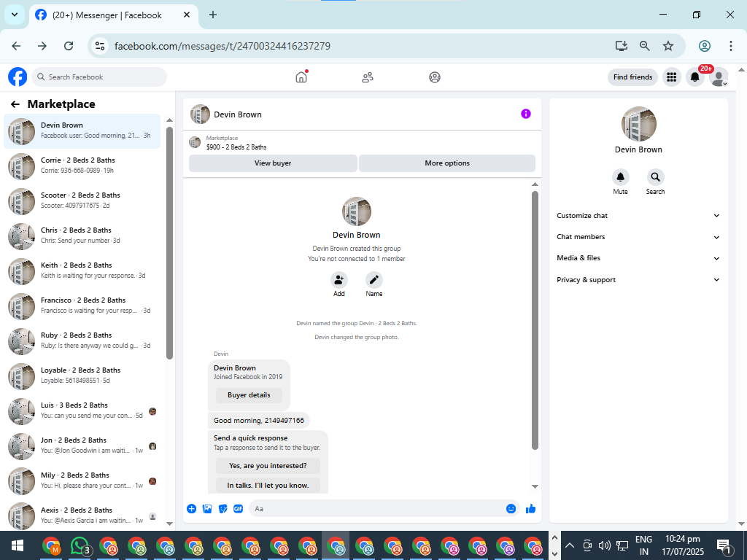Open the Chrome profile icon
Screen dimensions: 747x560
(705, 46)
